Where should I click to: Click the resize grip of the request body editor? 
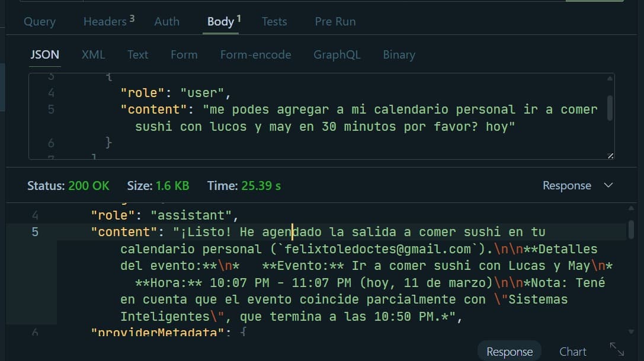(611, 156)
